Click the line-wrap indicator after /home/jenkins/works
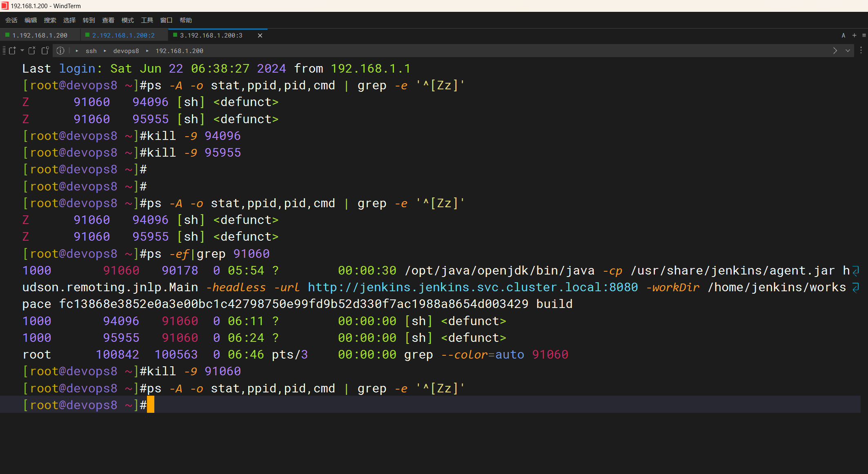The width and height of the screenshot is (868, 474). [856, 288]
